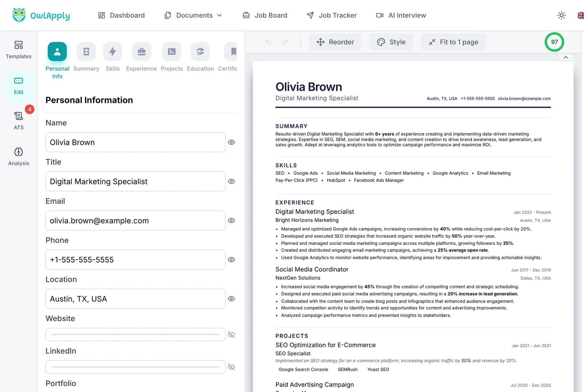This screenshot has width=584, height=392.
Task: Click the undo arrow in resume toolbar
Action: [268, 42]
